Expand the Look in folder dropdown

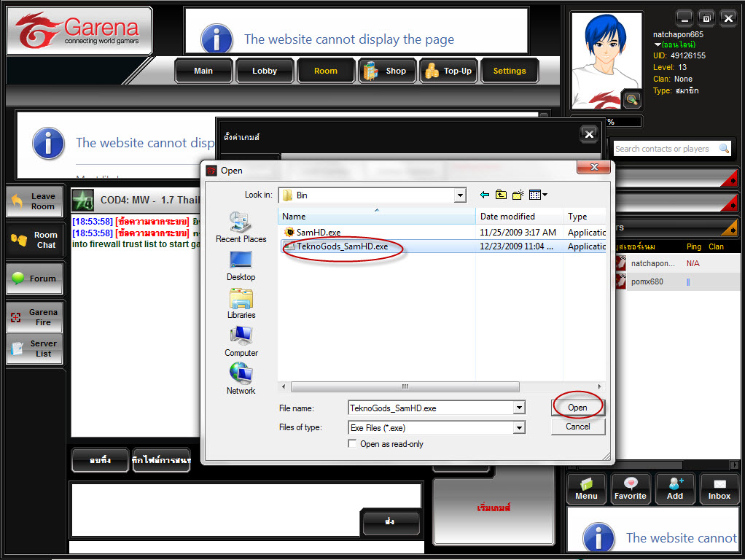coord(459,195)
